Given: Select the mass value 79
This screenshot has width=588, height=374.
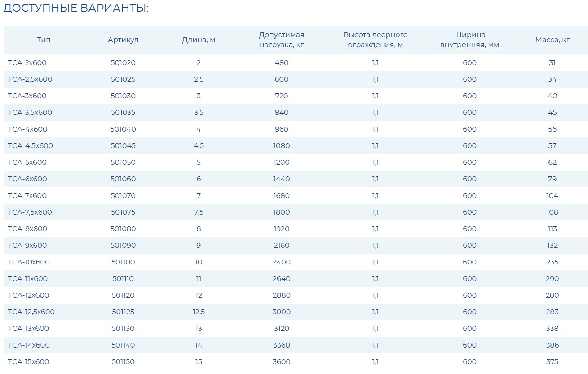Looking at the screenshot, I should [553, 179].
